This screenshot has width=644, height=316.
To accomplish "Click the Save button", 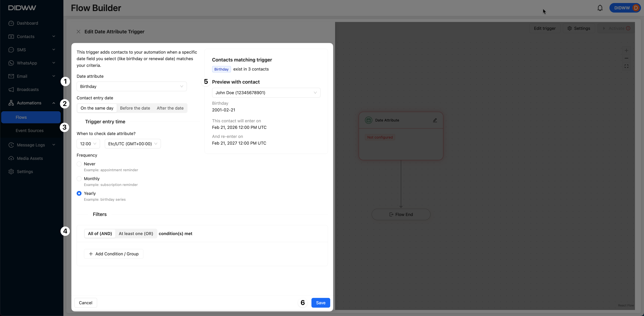I will [x=320, y=303].
